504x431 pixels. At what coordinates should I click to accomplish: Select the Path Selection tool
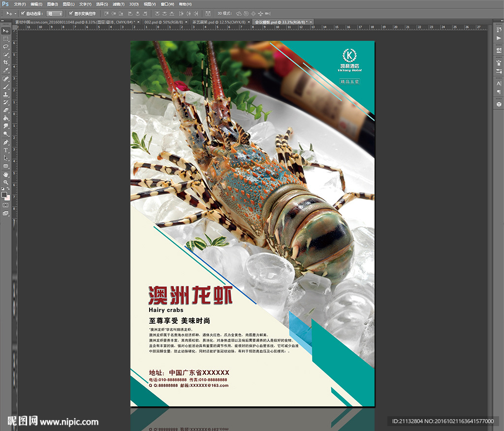coord(6,158)
